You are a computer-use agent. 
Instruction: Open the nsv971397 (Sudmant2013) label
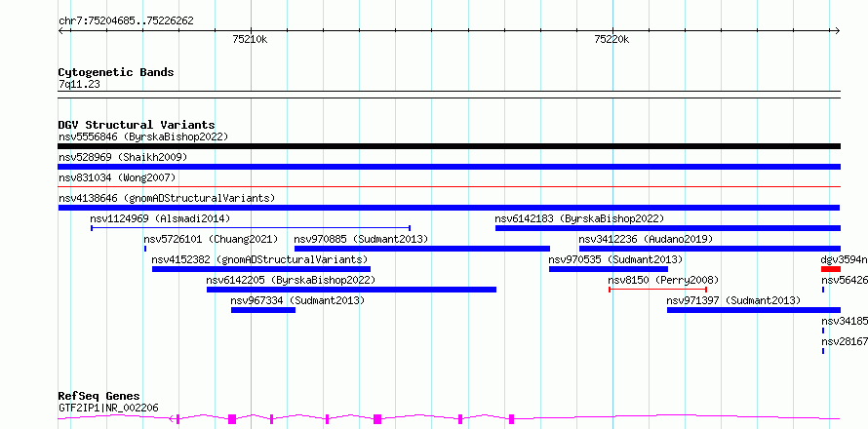click(x=733, y=300)
